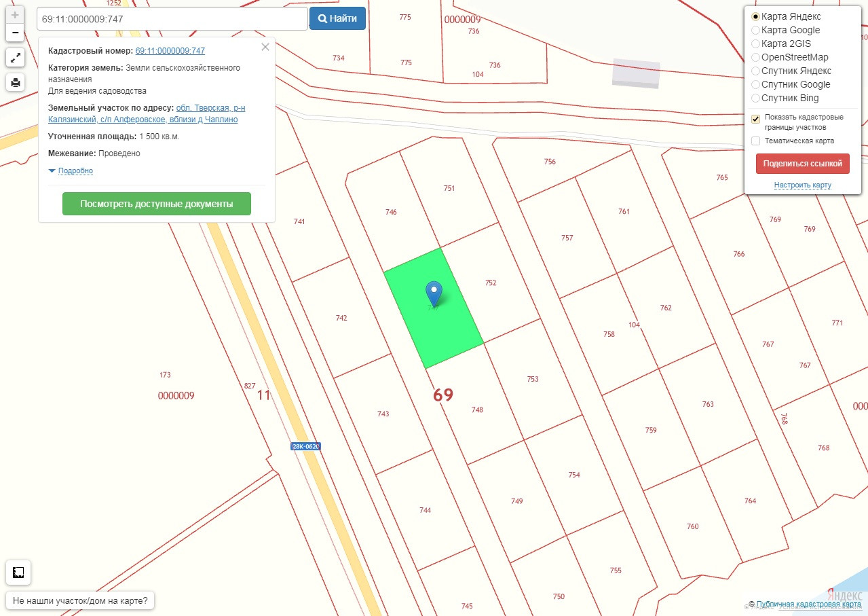Click Поделиться ссылкой button
This screenshot has width=868, height=616.
(x=803, y=164)
